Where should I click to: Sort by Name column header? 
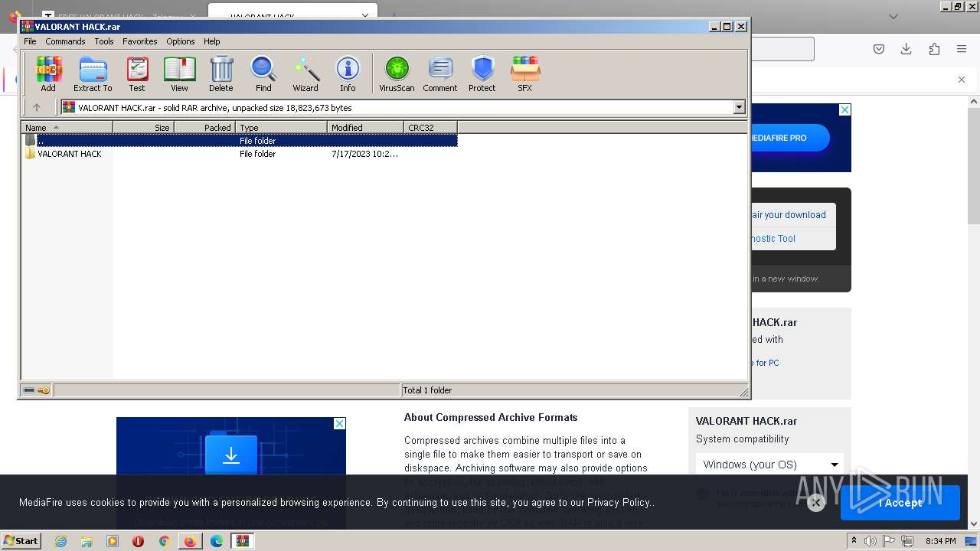coord(67,128)
